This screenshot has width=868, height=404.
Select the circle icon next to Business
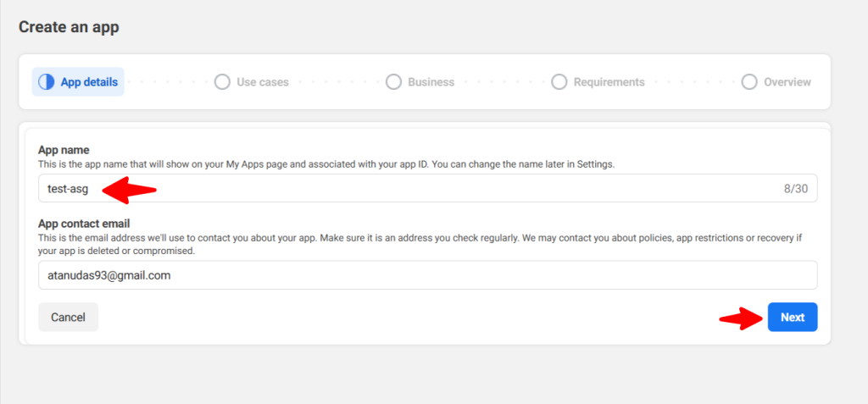click(393, 82)
